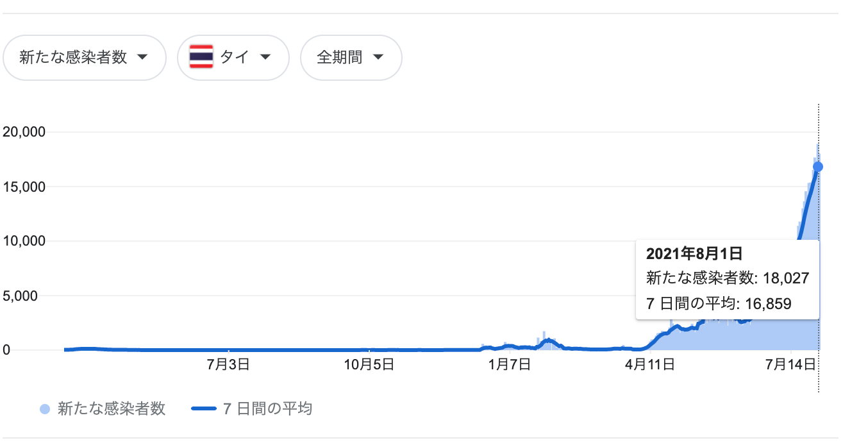Click the タイ country label
This screenshot has height=445, width=868.
235,58
